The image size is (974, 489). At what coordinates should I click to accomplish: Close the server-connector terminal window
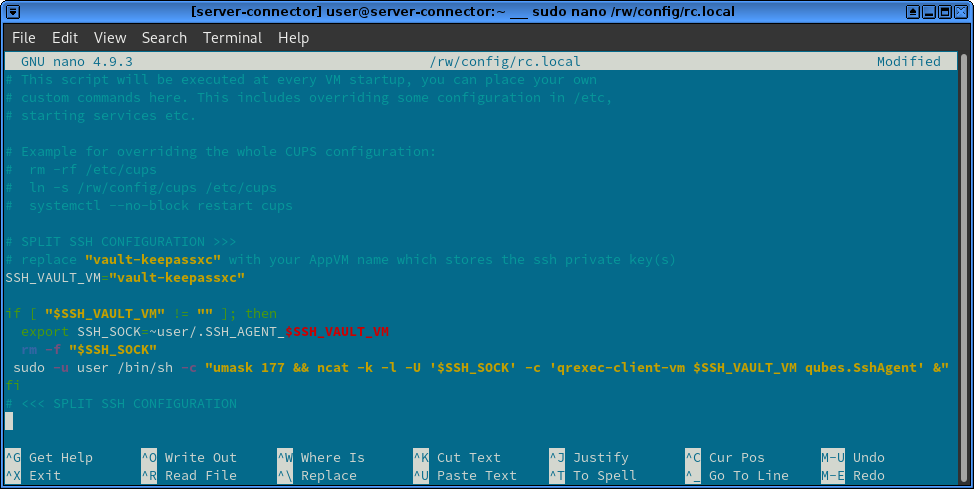coord(959,12)
